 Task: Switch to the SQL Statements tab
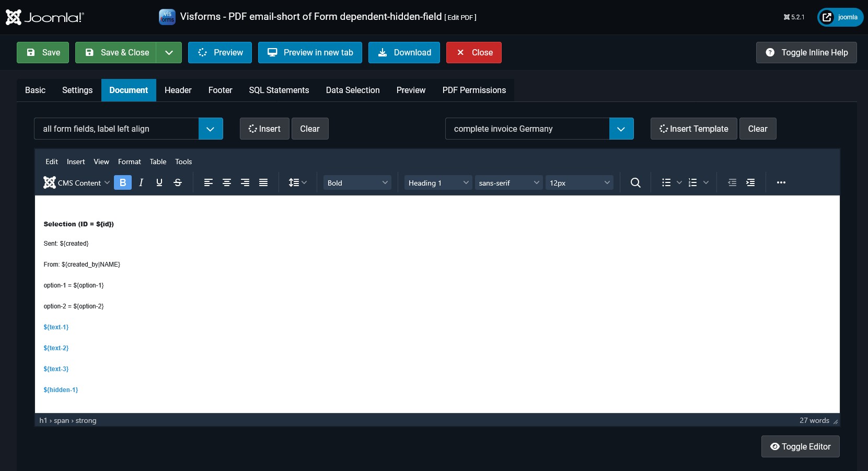(279, 90)
